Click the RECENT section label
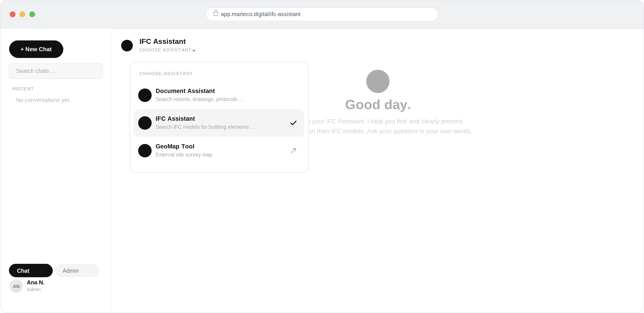644x313 pixels. tap(23, 89)
